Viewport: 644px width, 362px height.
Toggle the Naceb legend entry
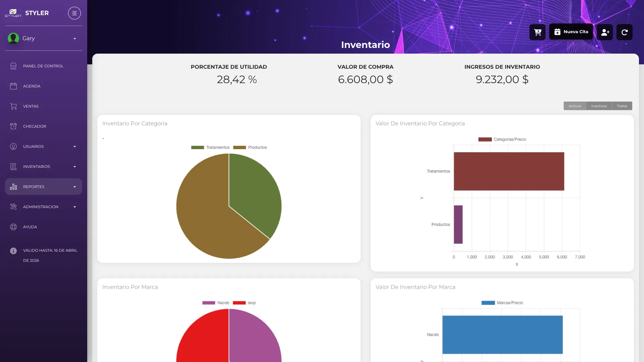[216, 303]
